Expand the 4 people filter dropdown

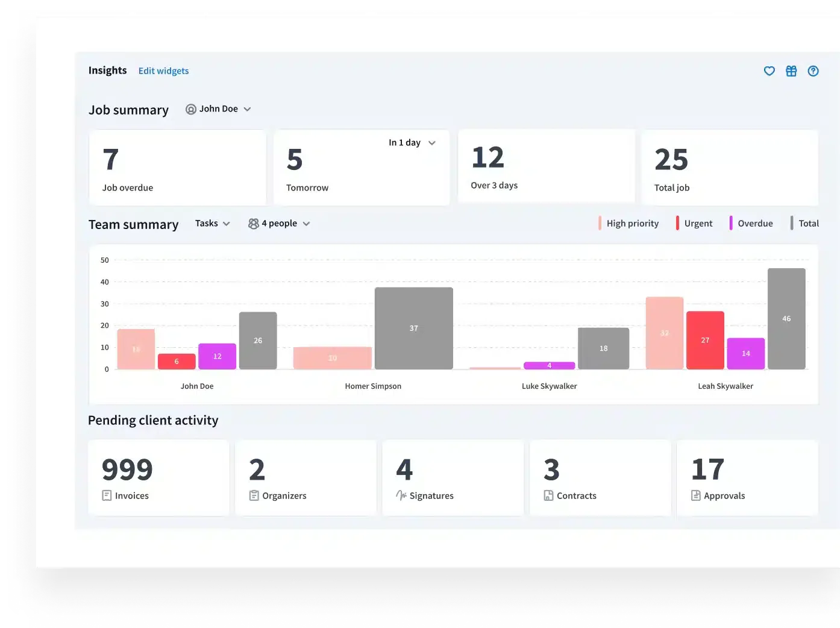point(279,224)
